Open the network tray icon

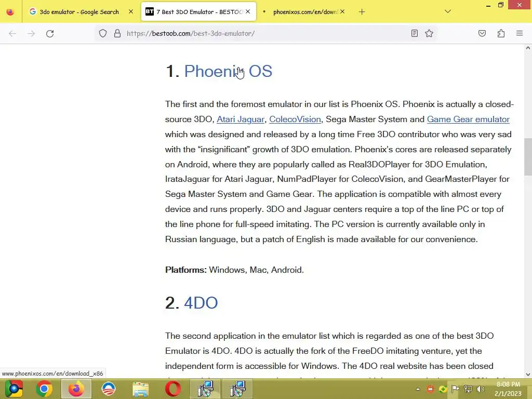point(468,389)
